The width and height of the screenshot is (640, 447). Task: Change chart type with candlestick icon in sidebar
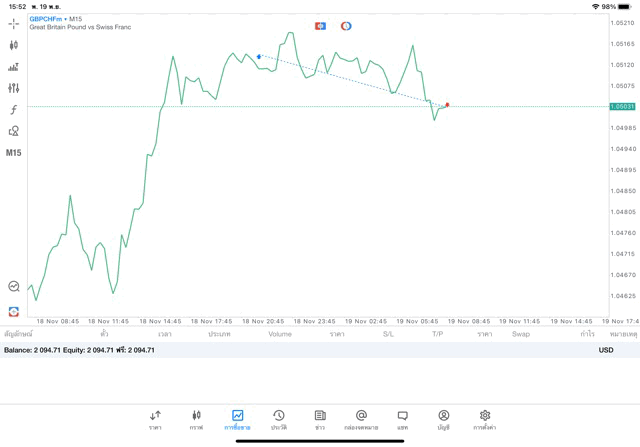(x=14, y=45)
